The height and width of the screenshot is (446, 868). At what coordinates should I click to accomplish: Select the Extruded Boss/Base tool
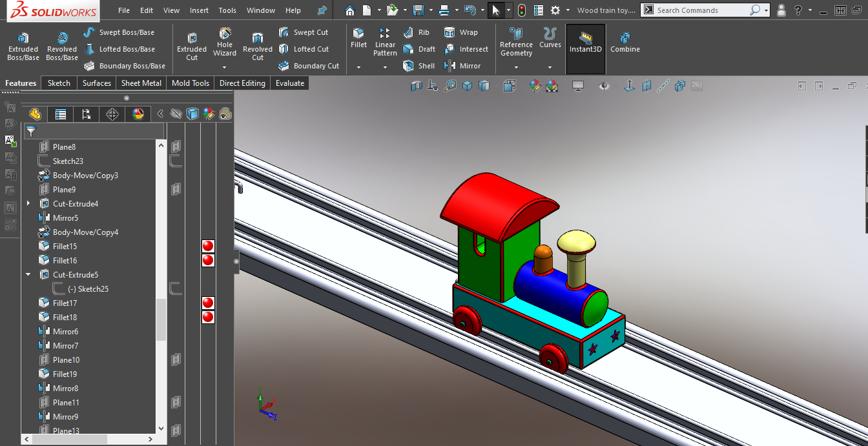point(23,46)
